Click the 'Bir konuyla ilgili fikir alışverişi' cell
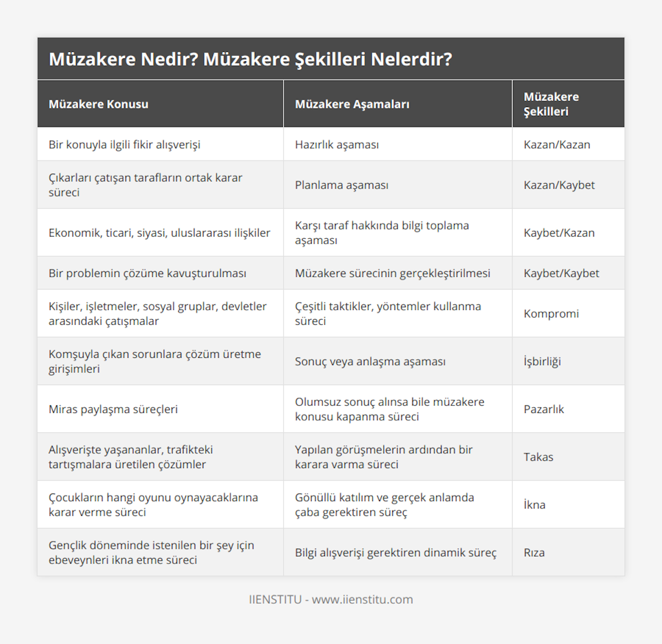Screen dimensions: 662x644 (124, 144)
